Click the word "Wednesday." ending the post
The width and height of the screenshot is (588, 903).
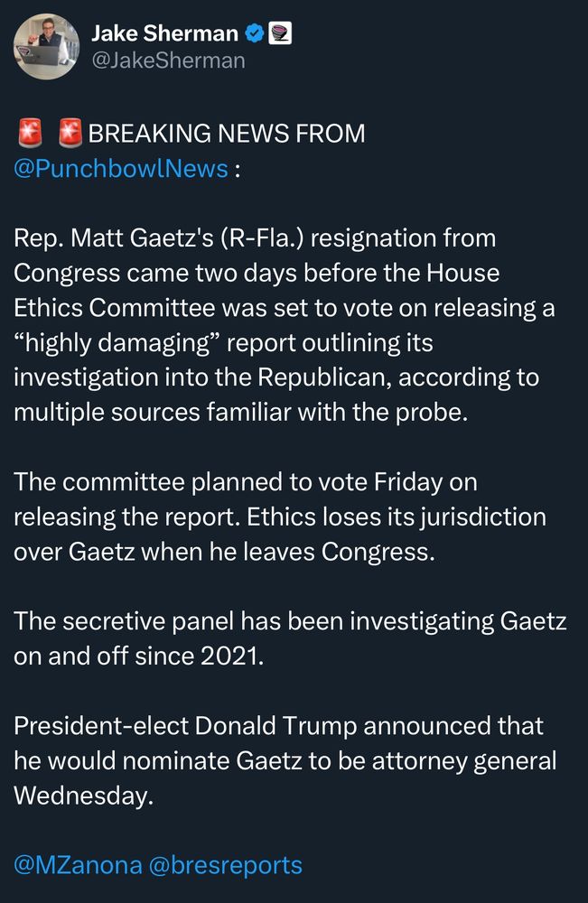[x=79, y=795]
